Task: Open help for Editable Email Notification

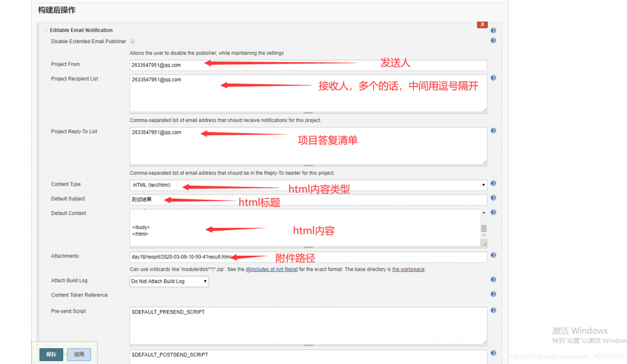Action: pyautogui.click(x=493, y=30)
